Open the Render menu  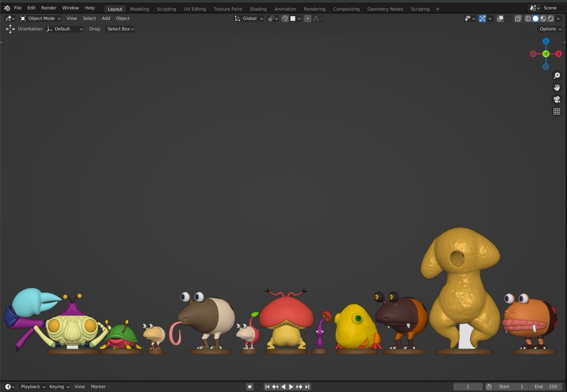pyautogui.click(x=49, y=8)
